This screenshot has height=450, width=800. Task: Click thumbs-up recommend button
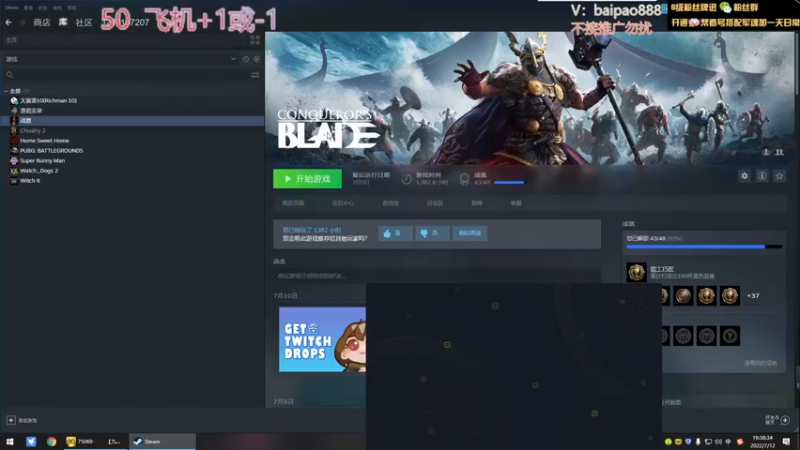[x=395, y=233]
